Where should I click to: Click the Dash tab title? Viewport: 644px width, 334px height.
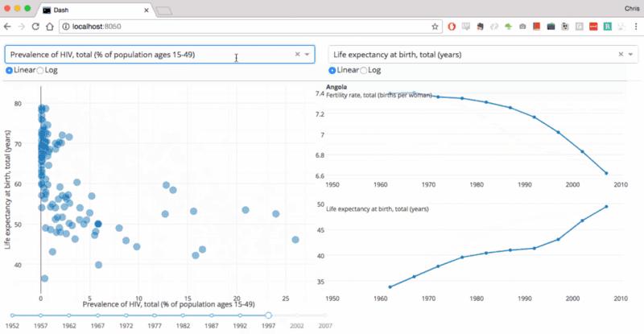pyautogui.click(x=61, y=10)
